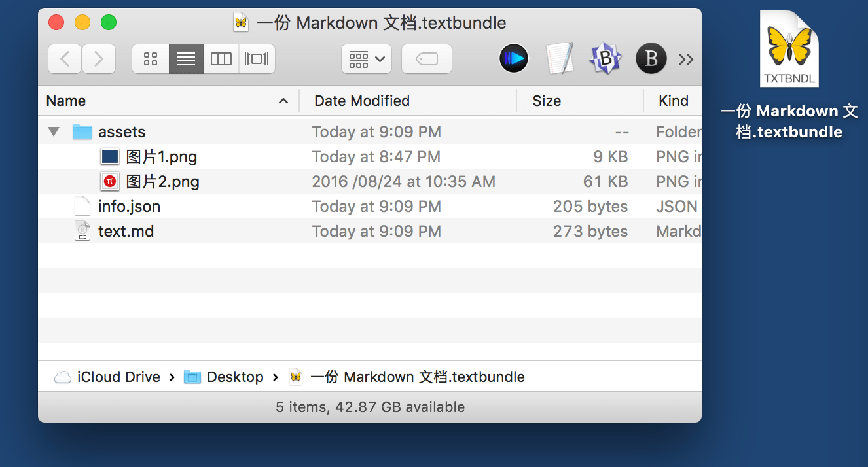
Task: Open the arrange items dropdown
Action: click(x=367, y=60)
